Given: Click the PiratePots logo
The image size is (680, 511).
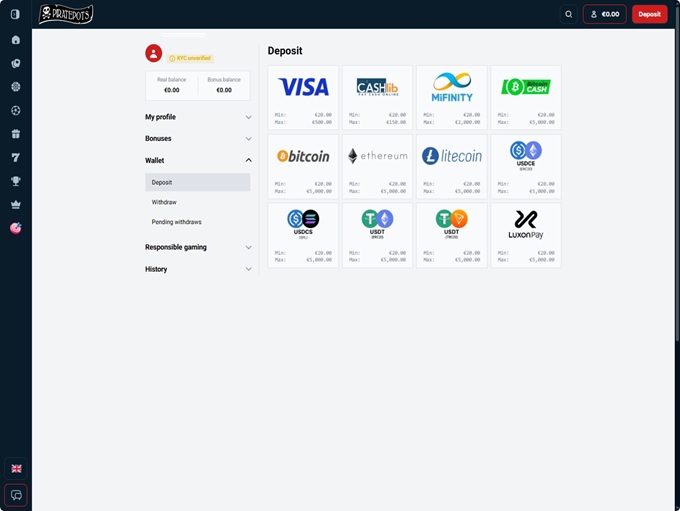Looking at the screenshot, I should [x=66, y=14].
